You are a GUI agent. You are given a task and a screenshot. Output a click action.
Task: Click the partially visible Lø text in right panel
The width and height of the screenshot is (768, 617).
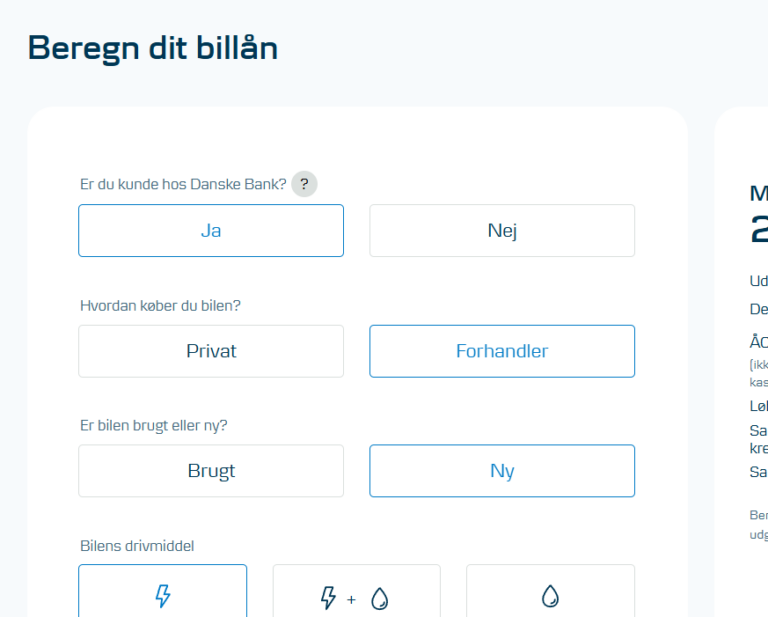(759, 406)
